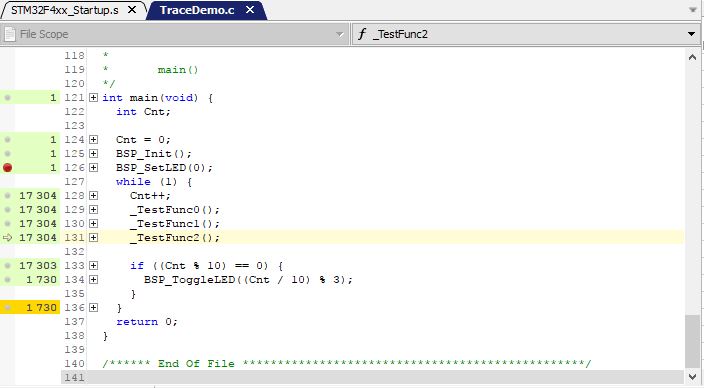704x388 pixels.
Task: Click highlighted count 1 730 on line 136
Action: [x=41, y=308]
